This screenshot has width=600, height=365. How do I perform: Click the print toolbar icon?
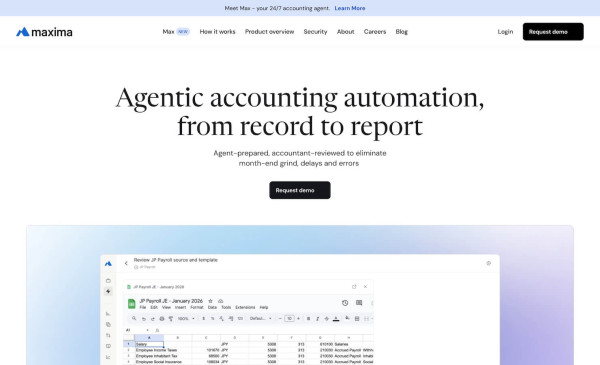(x=162, y=319)
